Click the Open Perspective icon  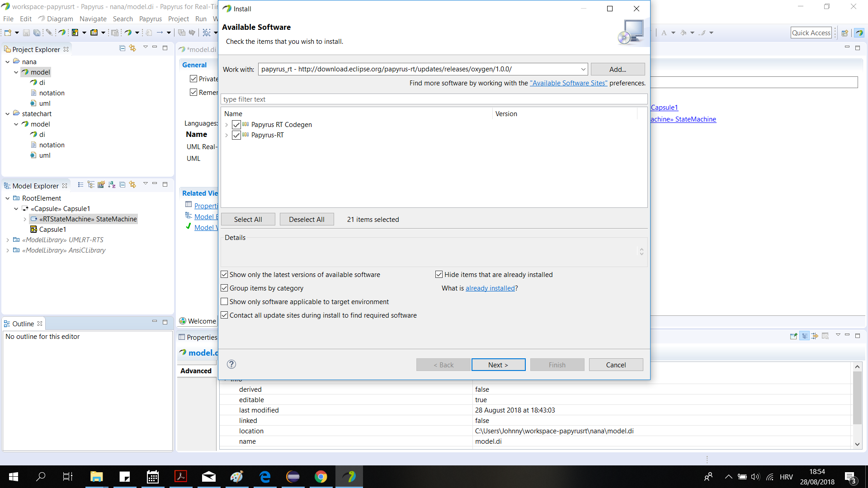coord(844,33)
